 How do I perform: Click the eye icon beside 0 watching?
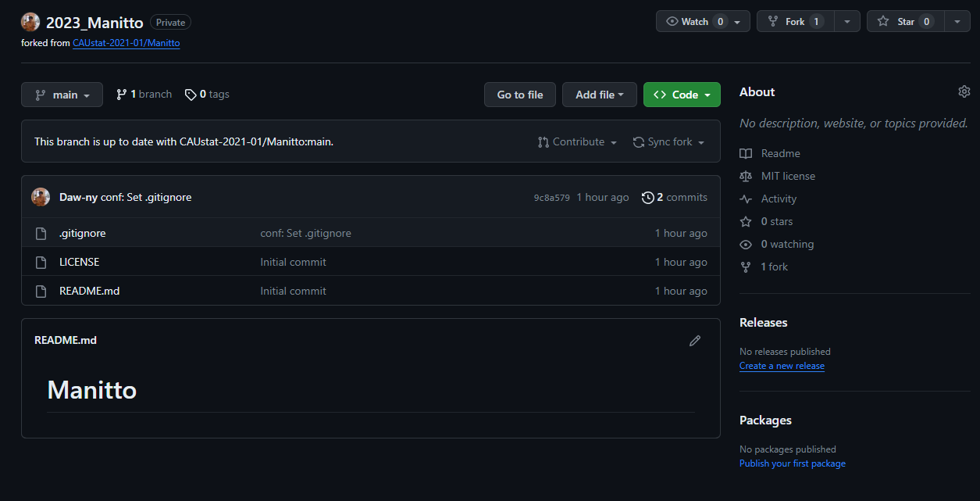pyautogui.click(x=746, y=244)
